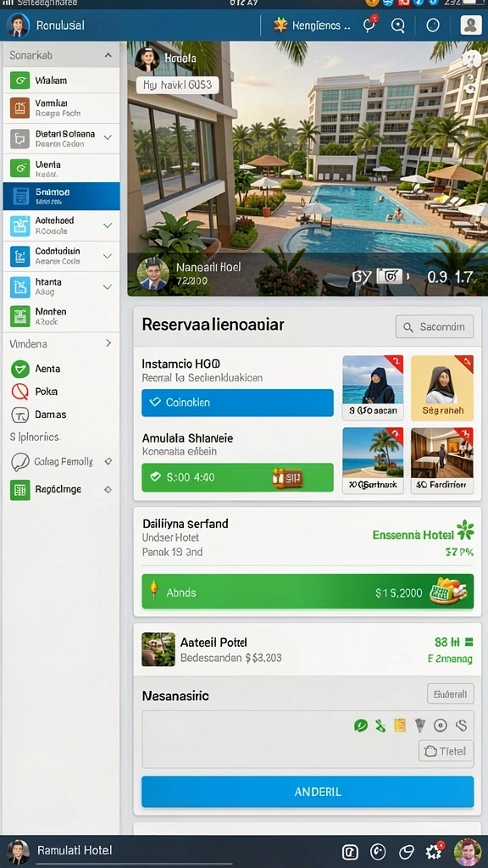Expand the htanta chevron
Viewport: 488px width, 868px height.
point(108,287)
